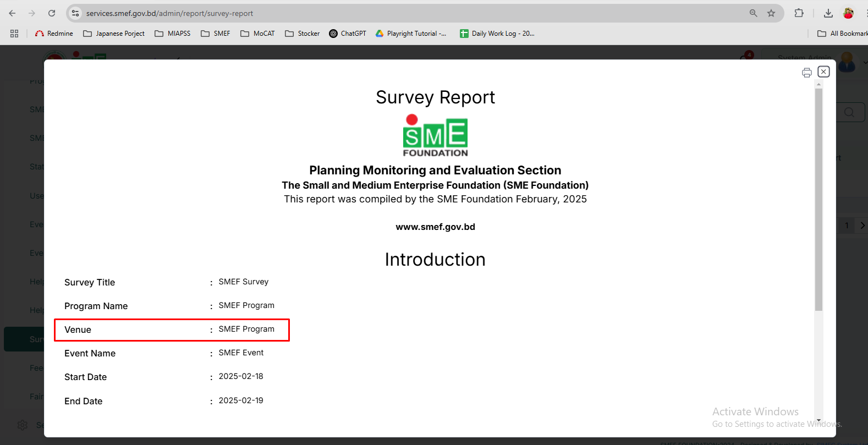The height and width of the screenshot is (445, 868).
Task: Click the SME Foundation logo in report
Action: pyautogui.click(x=435, y=135)
